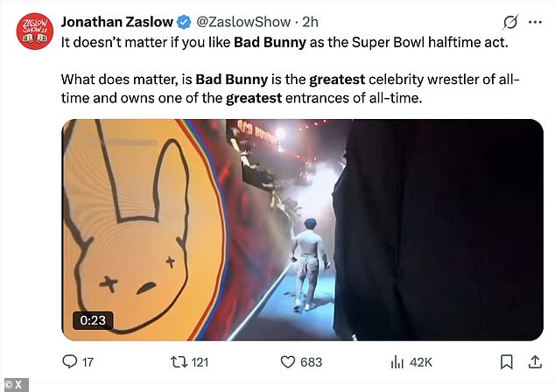Click the 683 likes count
Screen dimensions: 555x392
311,361
